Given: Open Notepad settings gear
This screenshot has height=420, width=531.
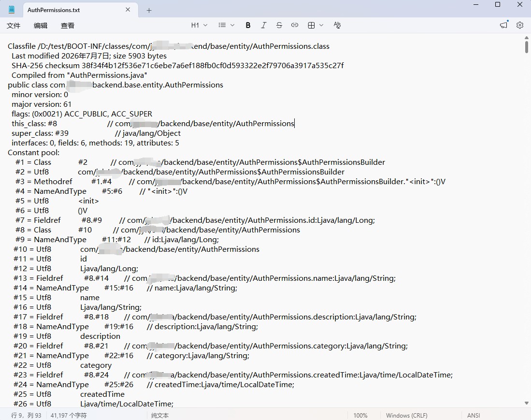Looking at the screenshot, I should point(520,25).
